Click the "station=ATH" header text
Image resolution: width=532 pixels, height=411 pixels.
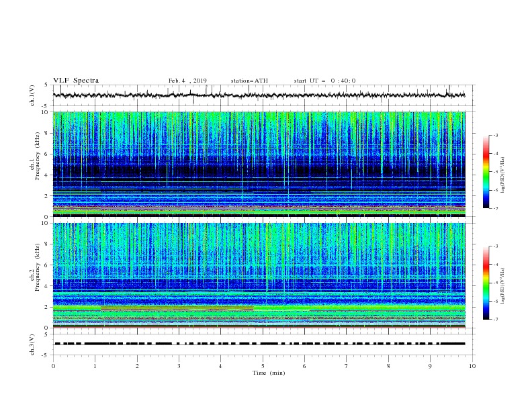coord(249,81)
